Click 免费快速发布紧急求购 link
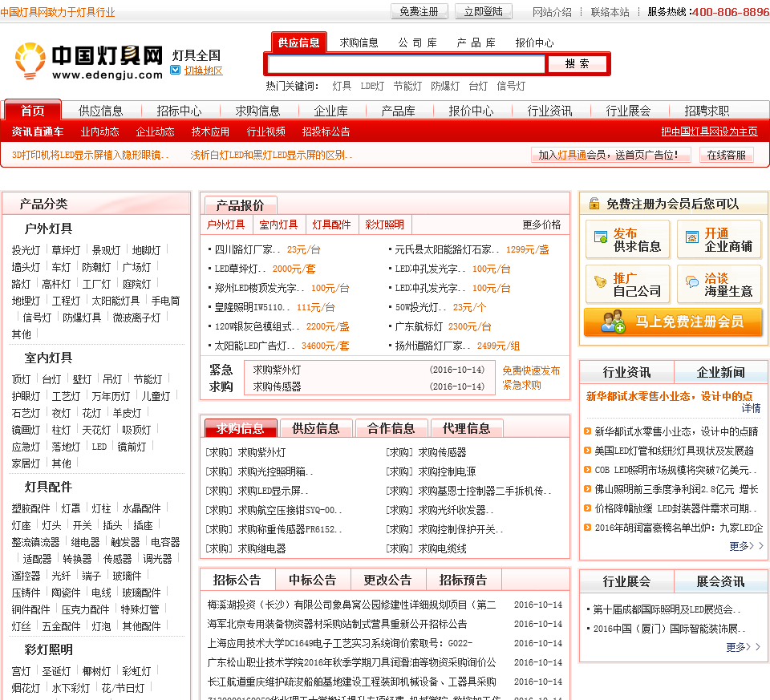Screen dimensions: 770x700 (x=531, y=378)
